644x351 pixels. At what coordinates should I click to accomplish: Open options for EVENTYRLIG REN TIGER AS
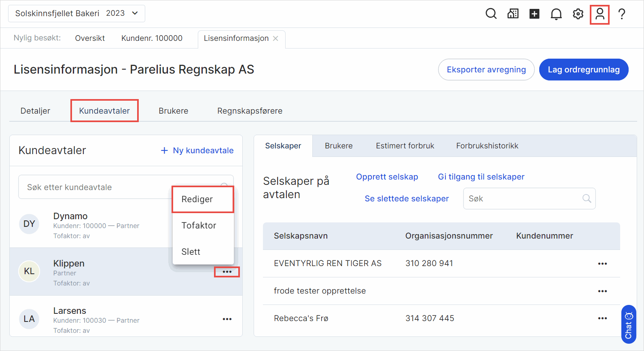[602, 264]
